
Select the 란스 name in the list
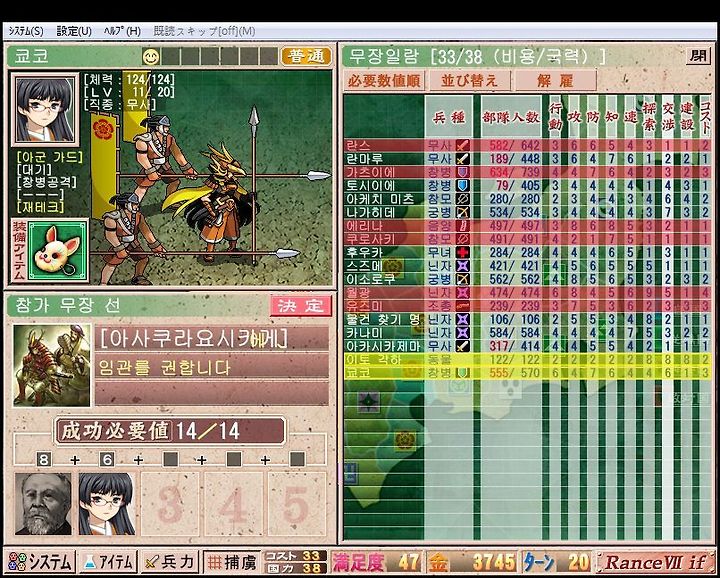point(359,146)
